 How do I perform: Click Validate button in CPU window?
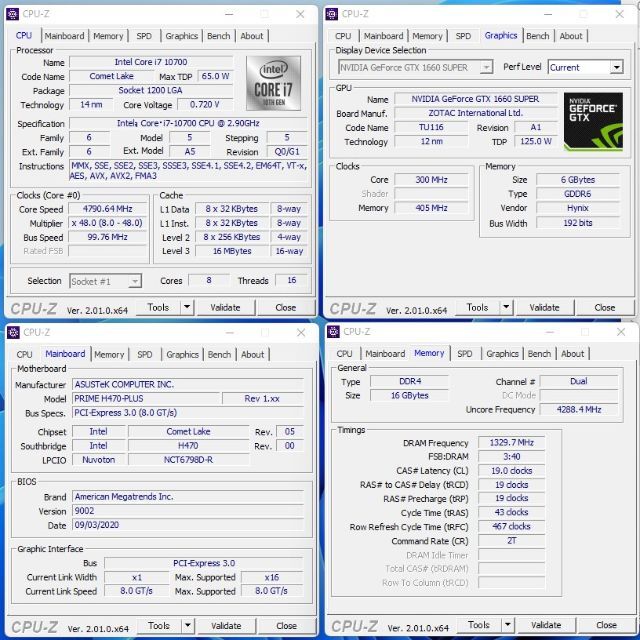pyautogui.click(x=226, y=307)
